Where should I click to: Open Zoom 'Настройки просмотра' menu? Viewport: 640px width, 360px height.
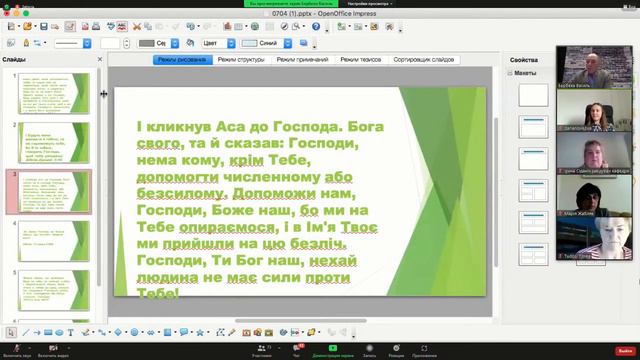(x=370, y=4)
